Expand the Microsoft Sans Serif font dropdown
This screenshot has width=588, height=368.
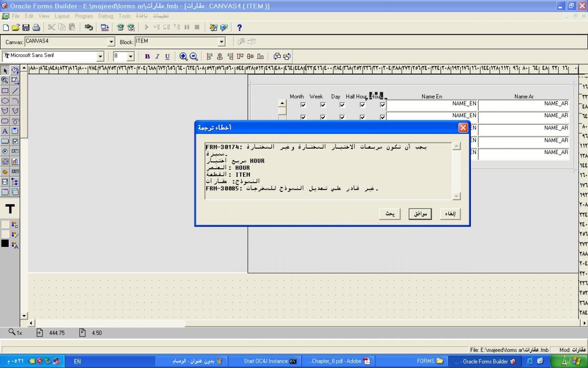point(100,56)
